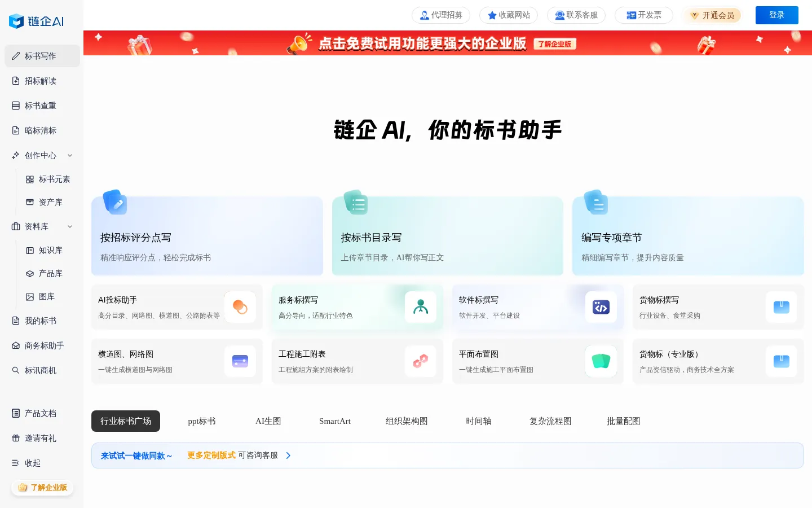Open the 编写专项章节 card
Image resolution: width=812 pixels, height=508 pixels.
(688, 236)
